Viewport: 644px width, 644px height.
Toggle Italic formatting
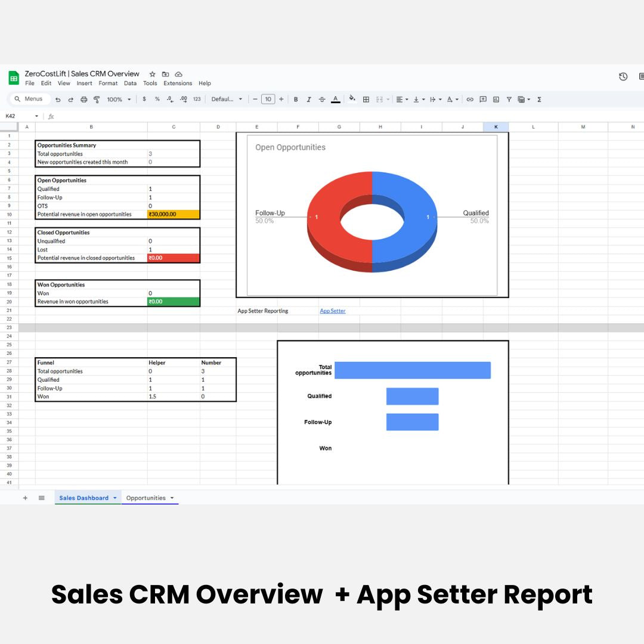click(x=309, y=100)
